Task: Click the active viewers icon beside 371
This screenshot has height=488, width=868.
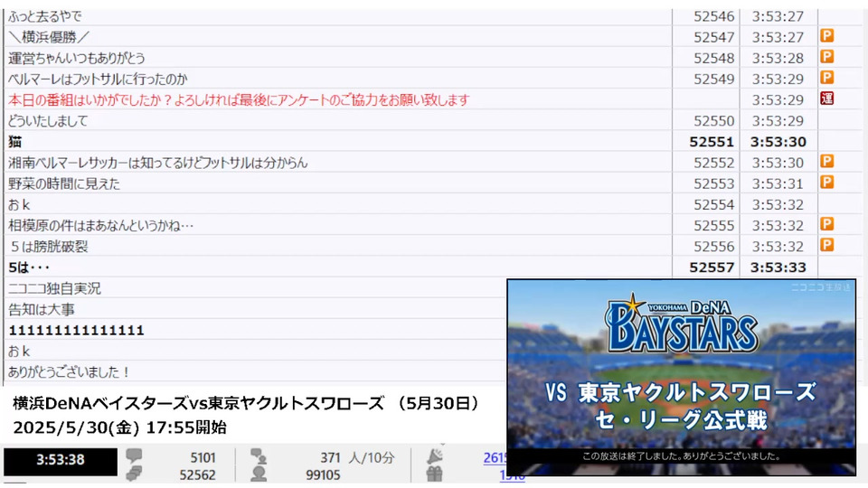Action: [x=259, y=456]
